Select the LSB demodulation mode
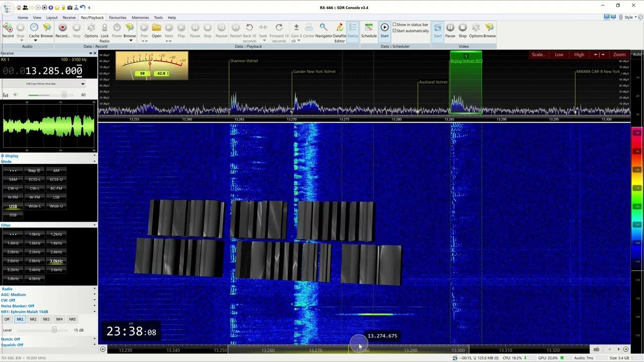This screenshot has width=644, height=362. tap(56, 197)
